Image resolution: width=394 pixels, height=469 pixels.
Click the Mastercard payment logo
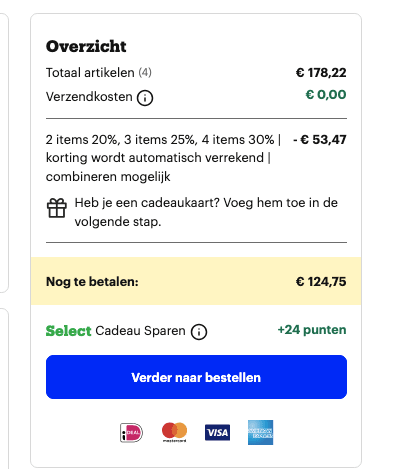(174, 432)
